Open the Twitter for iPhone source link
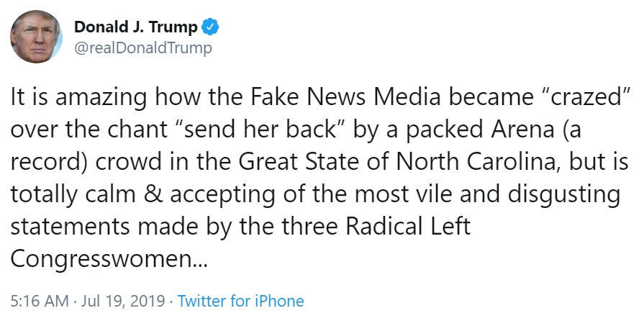This screenshot has width=644, height=326. 240,301
